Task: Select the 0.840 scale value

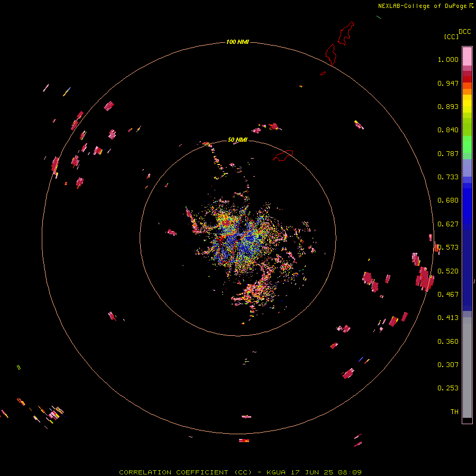Action: pos(448,130)
